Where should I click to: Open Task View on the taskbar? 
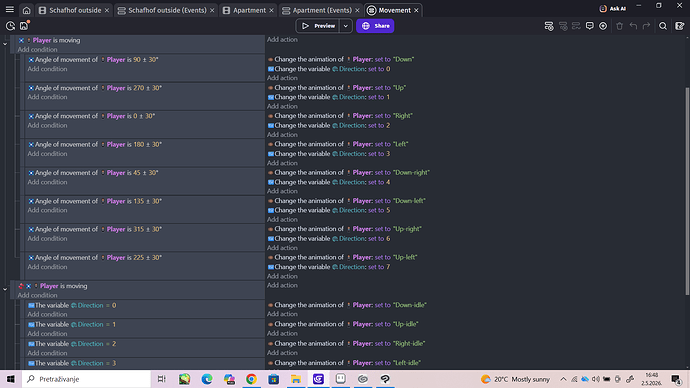point(161,379)
